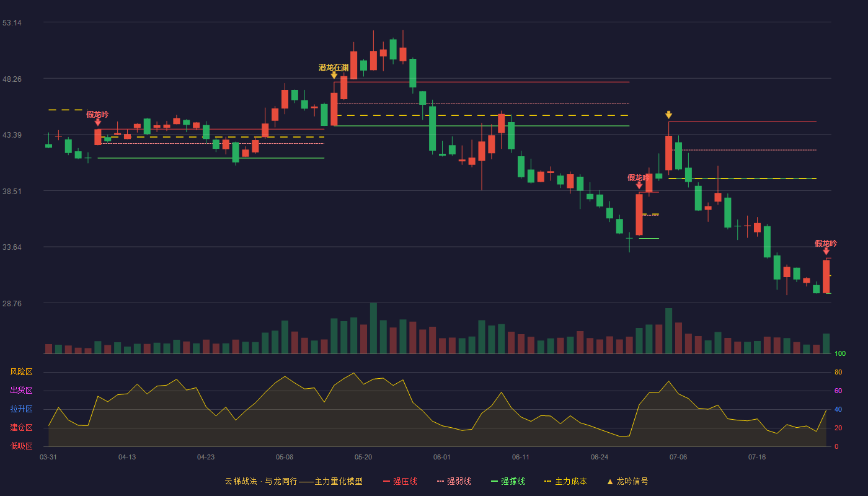
Task: Click the 假龙吟 label near 04-13
Action: click(97, 114)
